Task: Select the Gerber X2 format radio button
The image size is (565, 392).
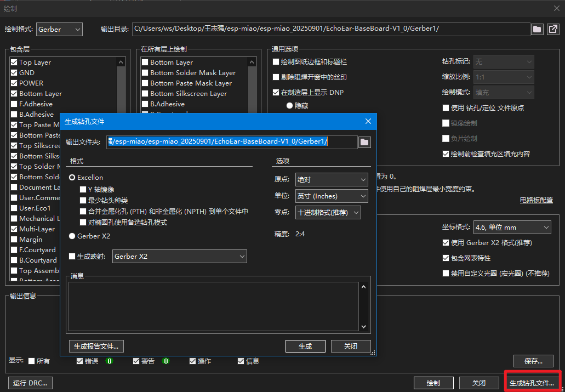Action: point(72,236)
